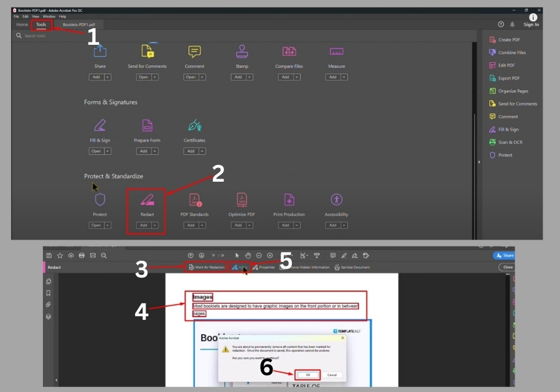Click the zoom in plus icon

(270, 255)
